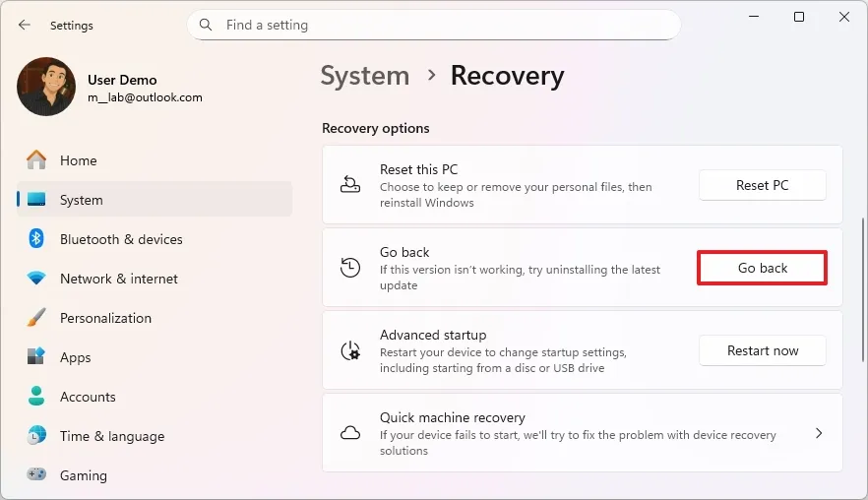Click the Advanced startup power gear icon
Viewport: 868px width, 500px height.
(350, 350)
